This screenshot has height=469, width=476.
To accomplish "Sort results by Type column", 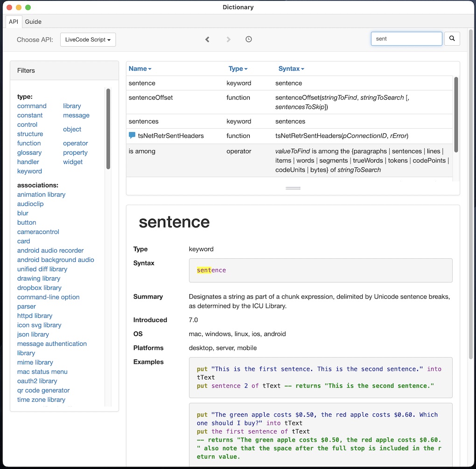I will coord(238,69).
